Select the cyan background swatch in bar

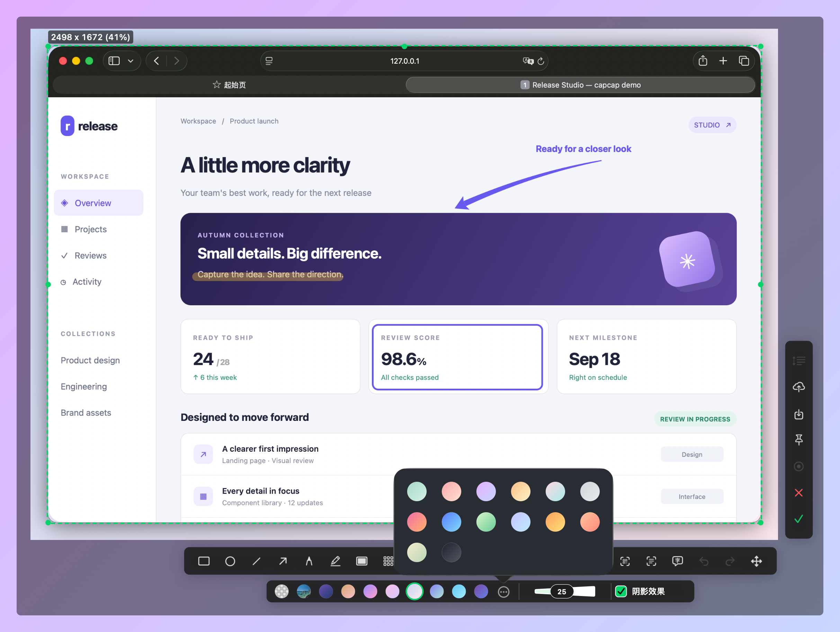coord(459,592)
